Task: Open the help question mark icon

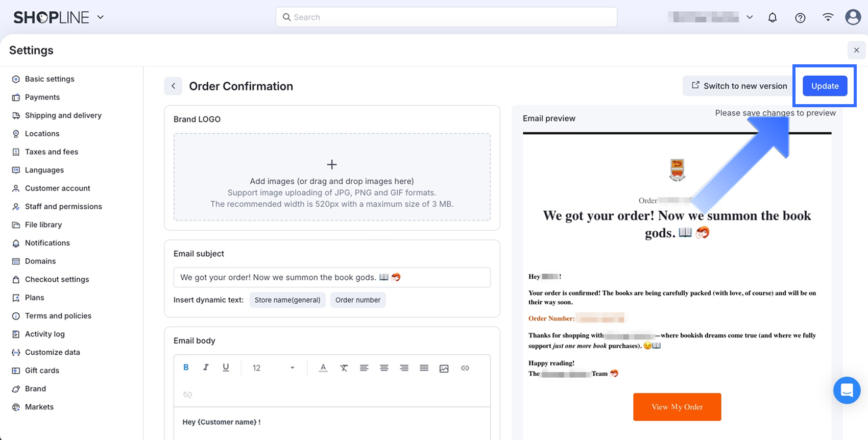Action: pyautogui.click(x=800, y=17)
